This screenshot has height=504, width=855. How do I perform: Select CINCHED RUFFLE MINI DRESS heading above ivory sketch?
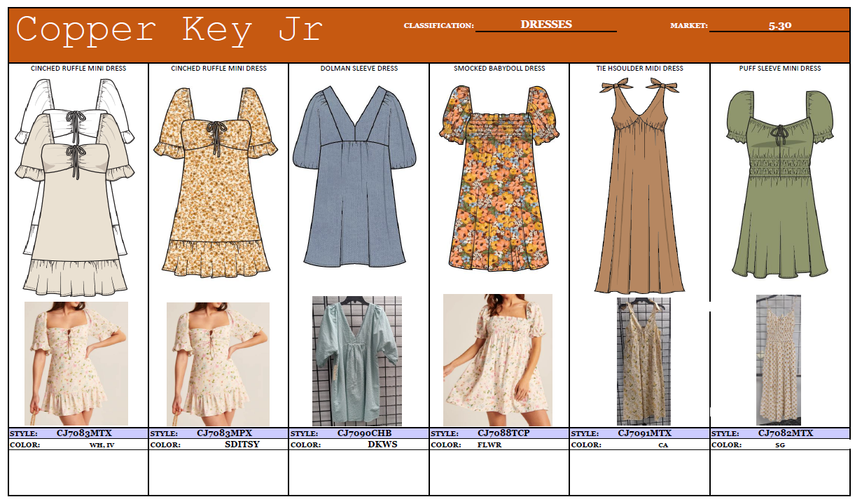78,69
